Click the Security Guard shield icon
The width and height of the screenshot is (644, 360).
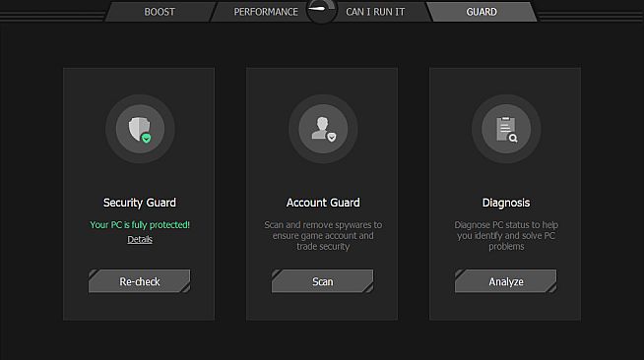click(x=140, y=129)
